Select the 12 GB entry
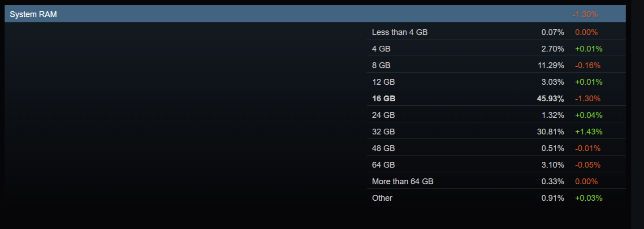 point(383,82)
